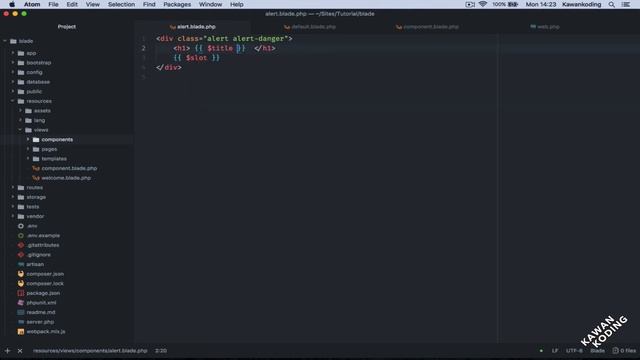Open the File menu
Image resolution: width=640 pixels, height=360 pixels.
(x=53, y=4)
